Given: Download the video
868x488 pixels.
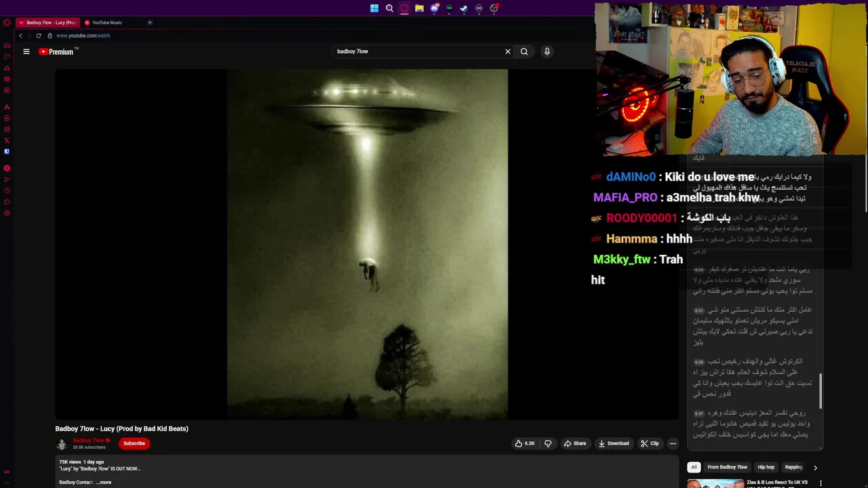Looking at the screenshot, I should (x=614, y=443).
